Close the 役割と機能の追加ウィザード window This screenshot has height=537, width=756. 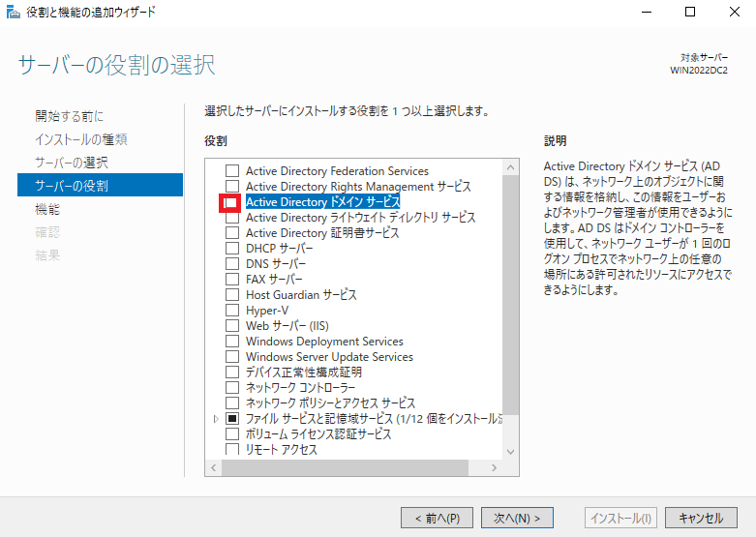coord(735,12)
